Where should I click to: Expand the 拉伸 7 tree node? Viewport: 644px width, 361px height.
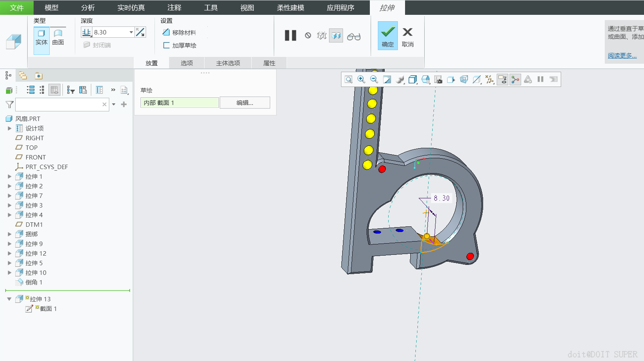(10, 196)
